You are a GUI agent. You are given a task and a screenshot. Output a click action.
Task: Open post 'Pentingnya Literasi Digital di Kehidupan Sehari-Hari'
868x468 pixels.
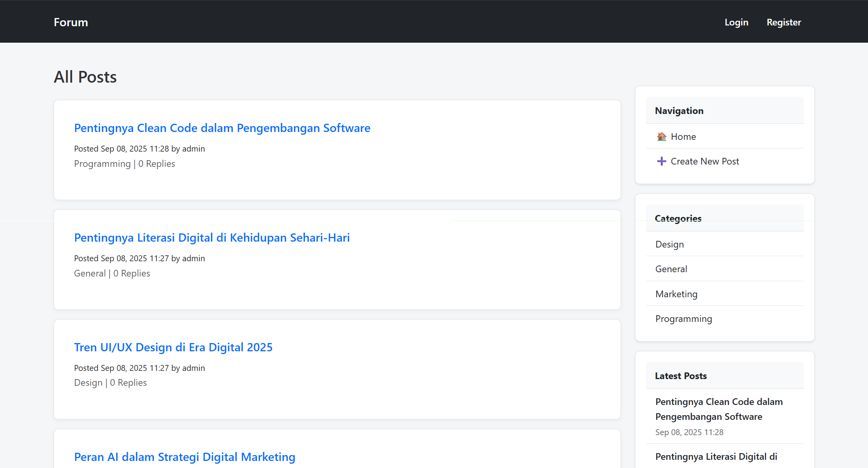(x=212, y=238)
